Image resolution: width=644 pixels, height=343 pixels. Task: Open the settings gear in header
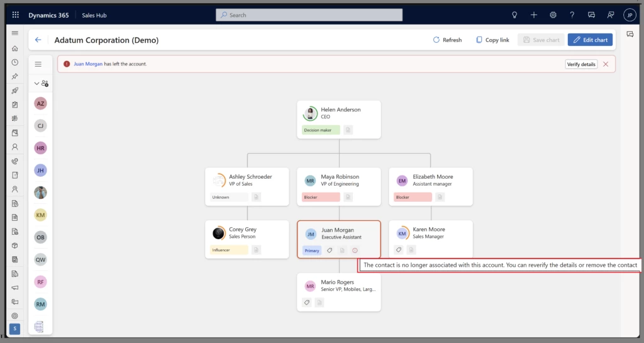click(553, 14)
